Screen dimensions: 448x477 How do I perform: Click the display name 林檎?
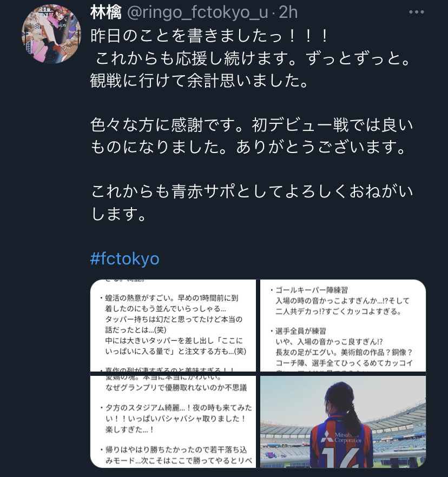tap(106, 12)
